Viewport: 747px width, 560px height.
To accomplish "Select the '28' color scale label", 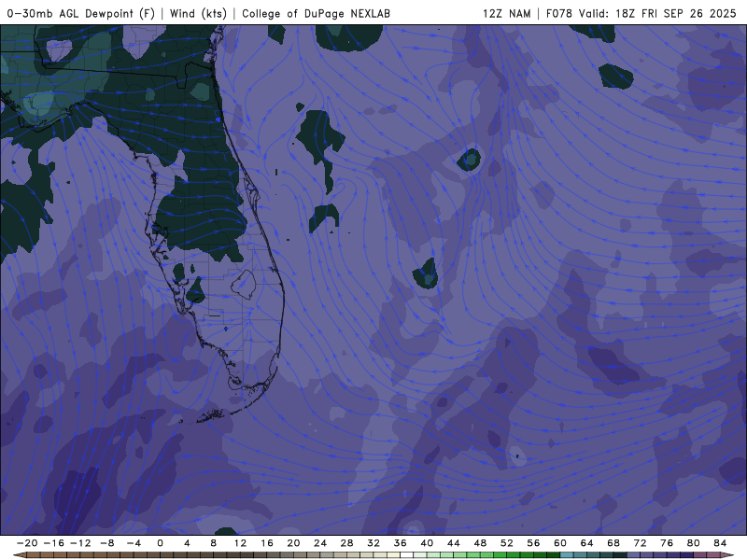I will [x=346, y=543].
